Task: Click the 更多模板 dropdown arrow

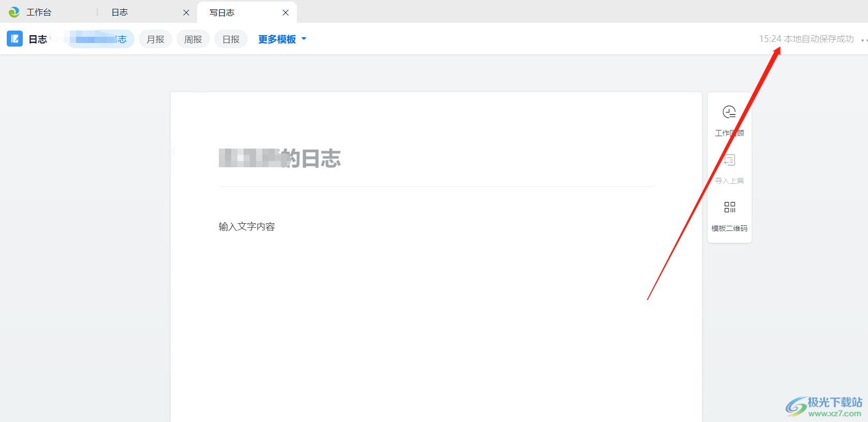Action: point(304,39)
